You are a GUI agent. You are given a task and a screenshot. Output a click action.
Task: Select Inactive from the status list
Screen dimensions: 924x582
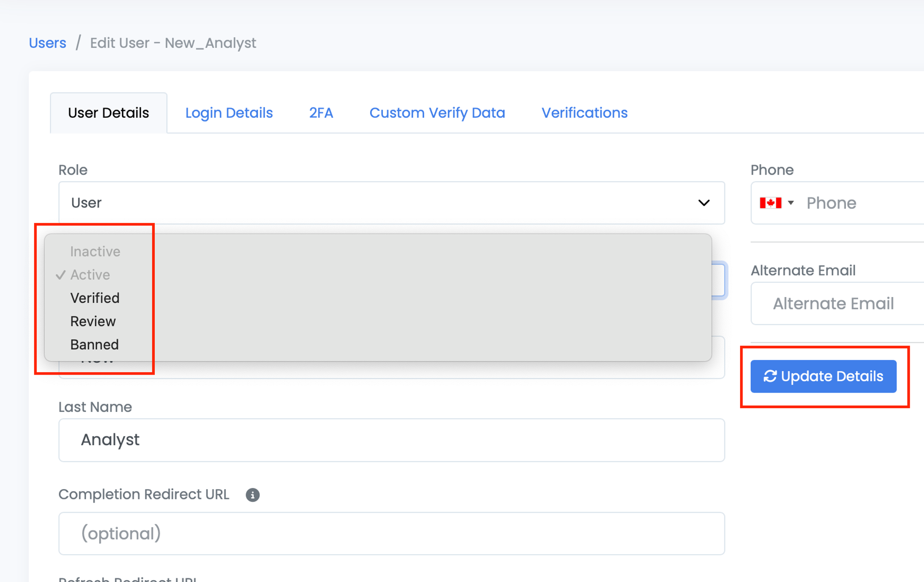[95, 251]
